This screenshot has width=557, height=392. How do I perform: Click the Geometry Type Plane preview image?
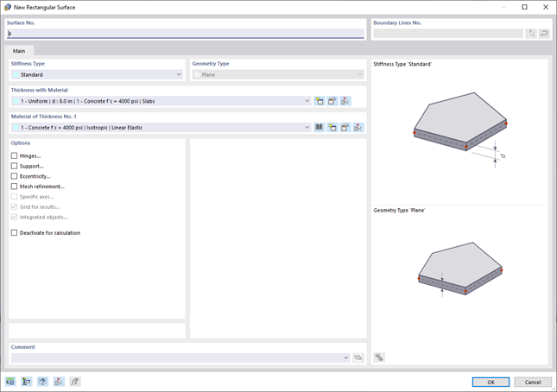point(460,269)
